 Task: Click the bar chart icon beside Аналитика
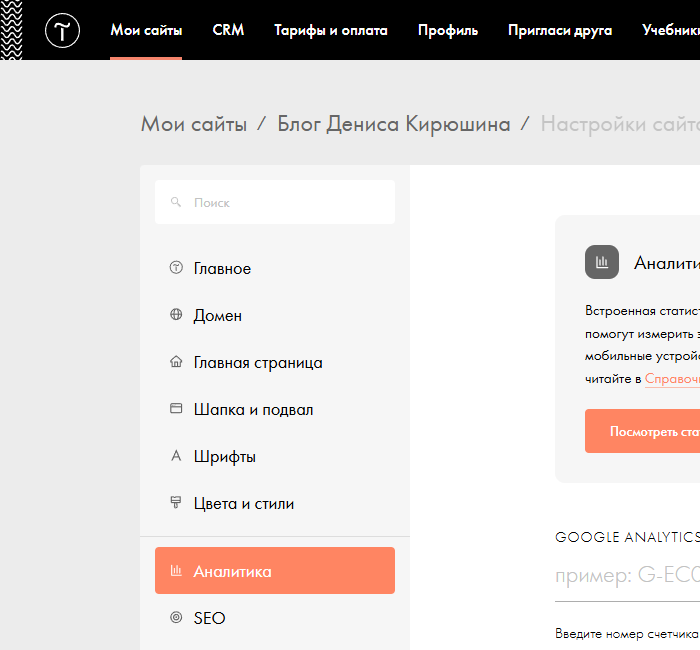176,570
